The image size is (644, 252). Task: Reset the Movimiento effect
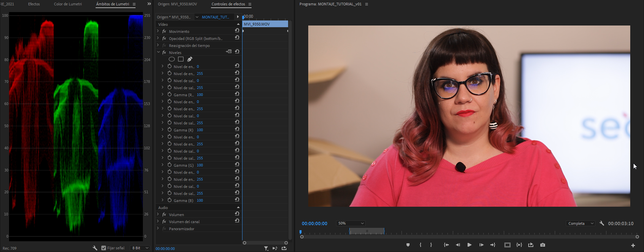pos(237,31)
